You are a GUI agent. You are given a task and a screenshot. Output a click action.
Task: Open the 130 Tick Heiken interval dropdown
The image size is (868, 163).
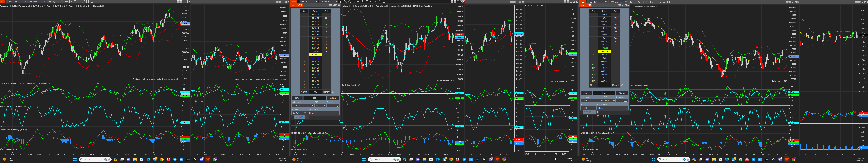329,2
